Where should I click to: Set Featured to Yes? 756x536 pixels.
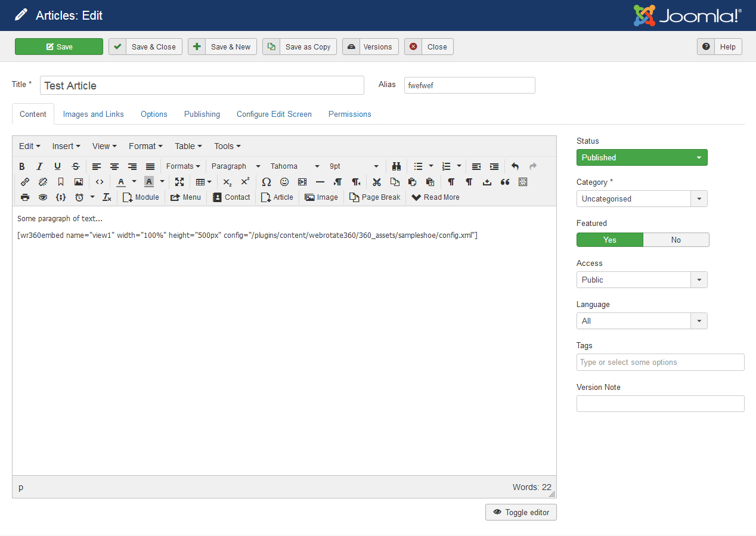coord(610,240)
